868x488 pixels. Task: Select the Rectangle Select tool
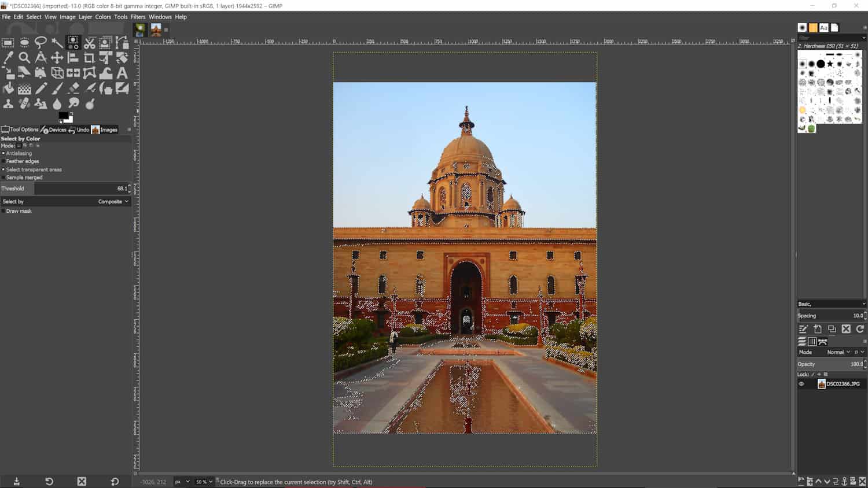[8, 42]
